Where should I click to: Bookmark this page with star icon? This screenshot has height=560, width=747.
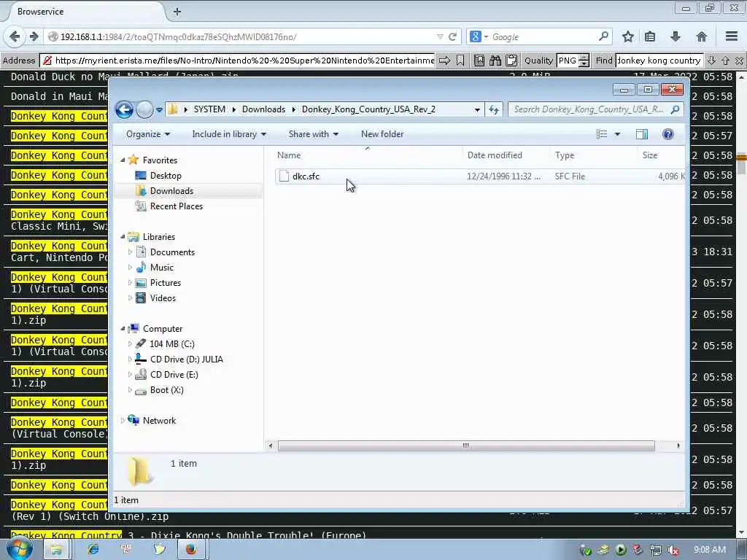[628, 36]
